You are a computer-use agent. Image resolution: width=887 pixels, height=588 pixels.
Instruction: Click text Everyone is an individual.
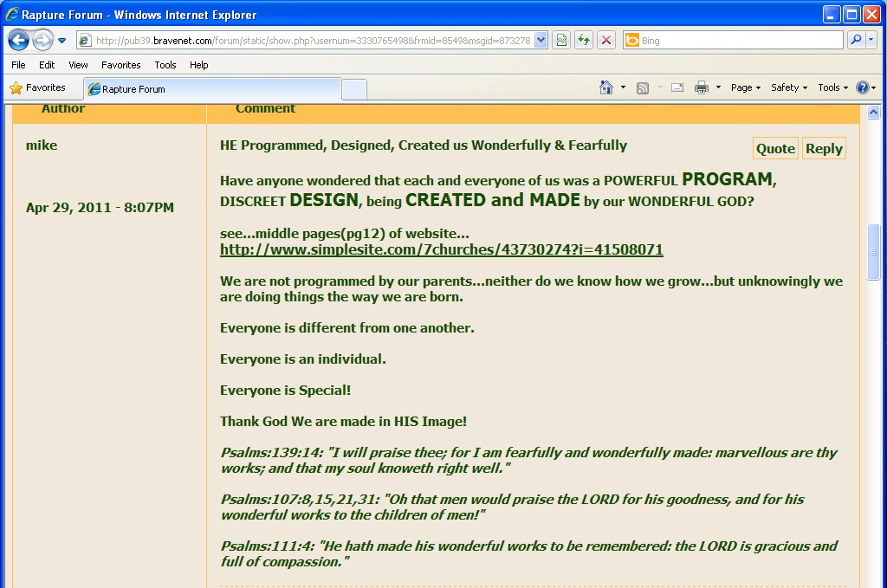click(x=302, y=359)
